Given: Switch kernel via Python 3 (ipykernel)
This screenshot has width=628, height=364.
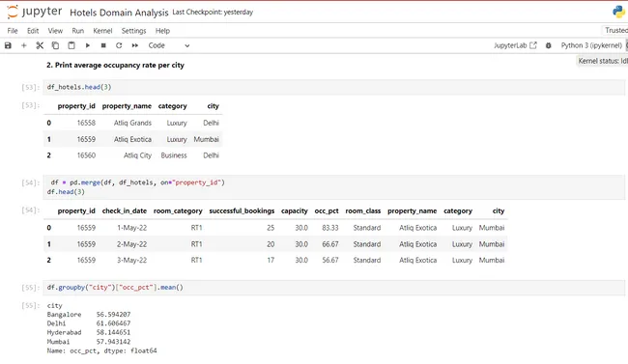Looking at the screenshot, I should coord(591,45).
